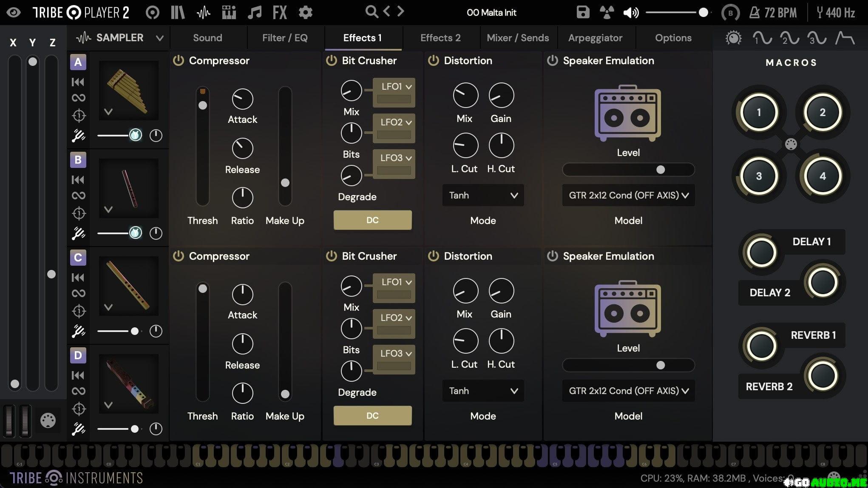This screenshot has width=868, height=488.
Task: Toggle power on bottom Distortion
Action: (433, 256)
